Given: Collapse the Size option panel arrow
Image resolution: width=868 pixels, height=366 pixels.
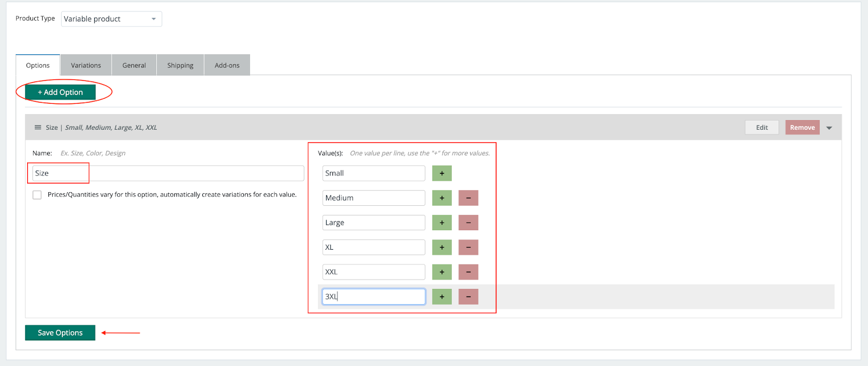Looking at the screenshot, I should point(829,128).
